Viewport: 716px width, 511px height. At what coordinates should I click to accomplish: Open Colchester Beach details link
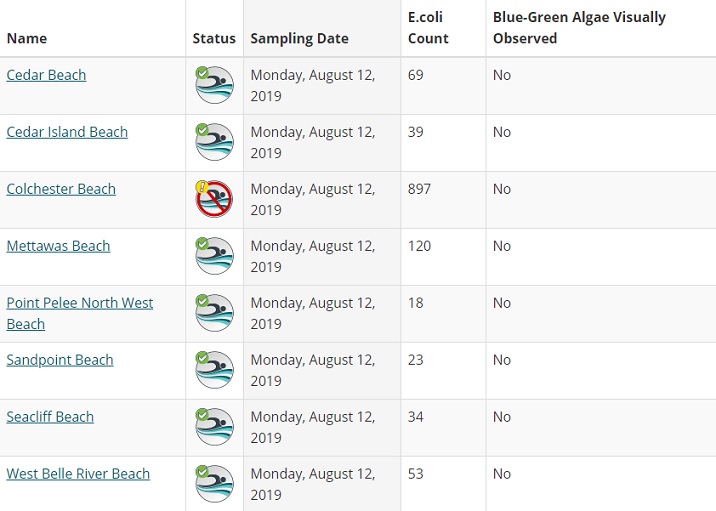[x=61, y=189]
